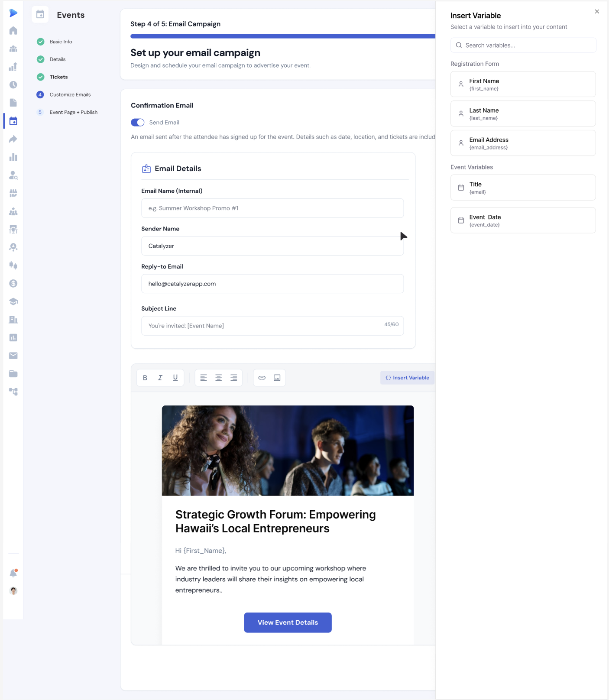Open the clock icon in the sidebar
Screen dimensions: 609x700
13,85
